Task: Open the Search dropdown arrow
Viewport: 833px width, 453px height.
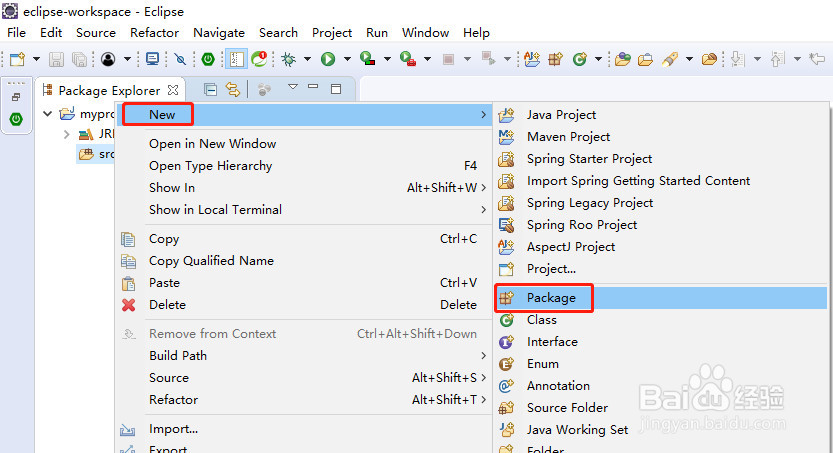Action: [x=689, y=59]
